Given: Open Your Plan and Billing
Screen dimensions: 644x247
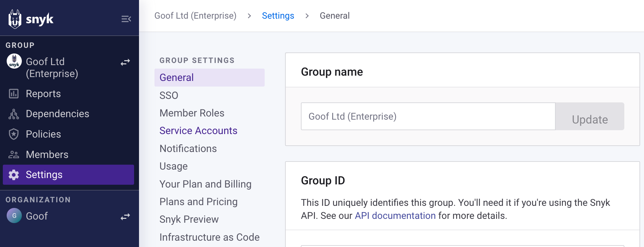Looking at the screenshot, I should [x=206, y=184].
